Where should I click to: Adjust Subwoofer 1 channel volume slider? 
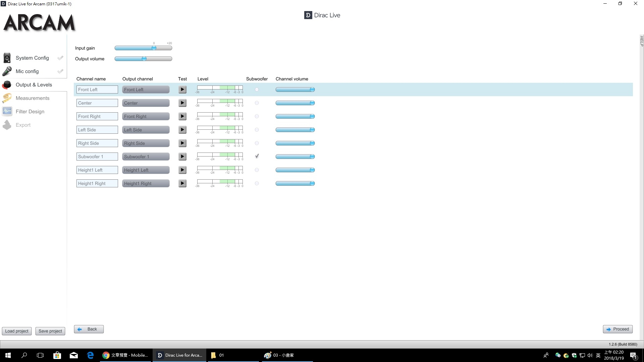click(295, 157)
